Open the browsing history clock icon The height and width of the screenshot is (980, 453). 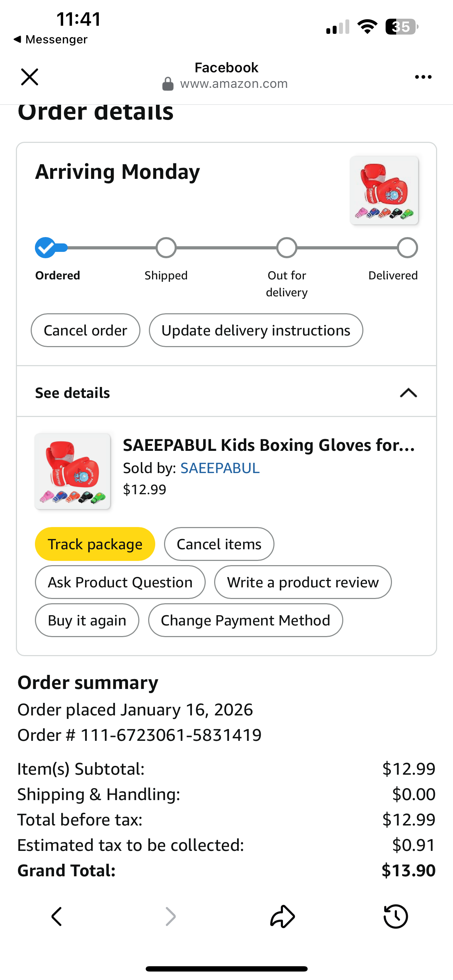tap(395, 916)
